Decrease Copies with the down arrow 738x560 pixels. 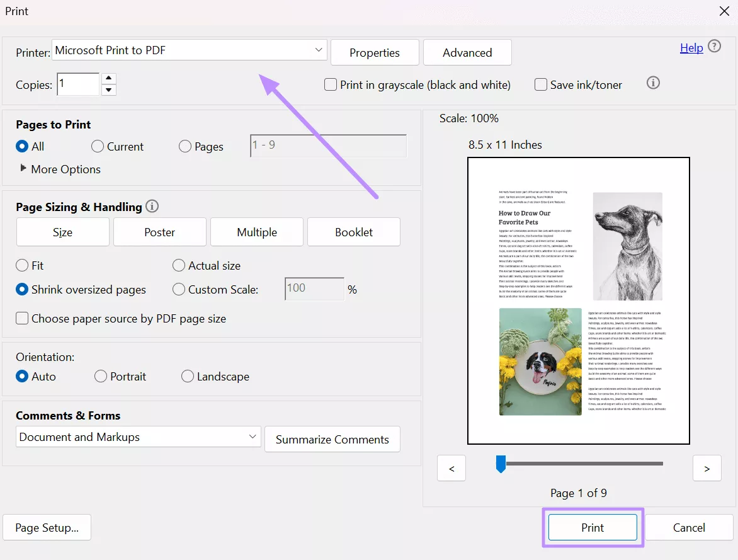(108, 89)
